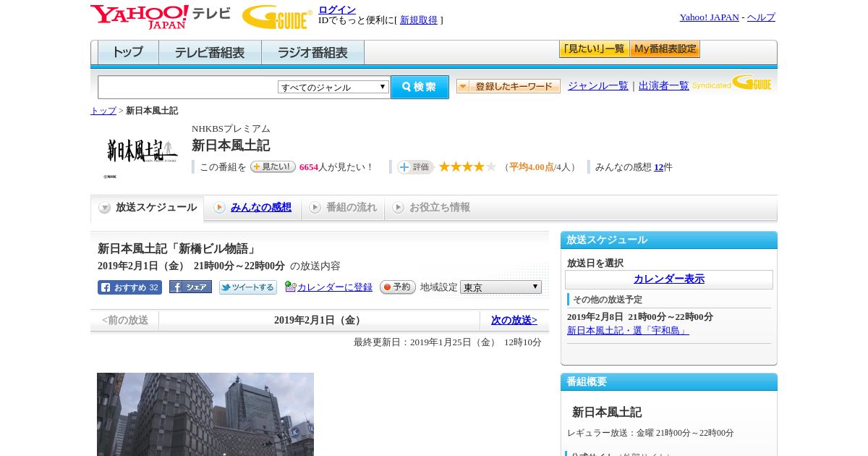Image resolution: width=868 pixels, height=456 pixels.
Task: Click the 「見たい!」一覧 button
Action: click(594, 49)
